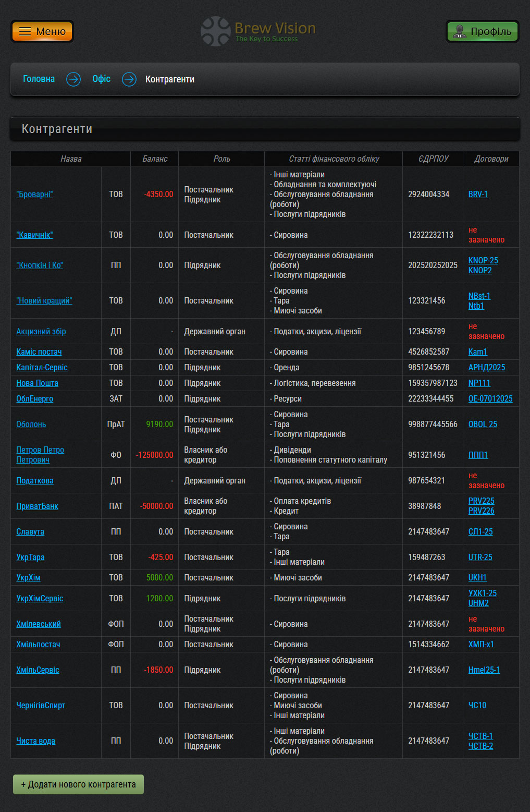Viewport: 530px width, 812px height.
Task: Click the arrow icon after Головна
Action: click(73, 79)
